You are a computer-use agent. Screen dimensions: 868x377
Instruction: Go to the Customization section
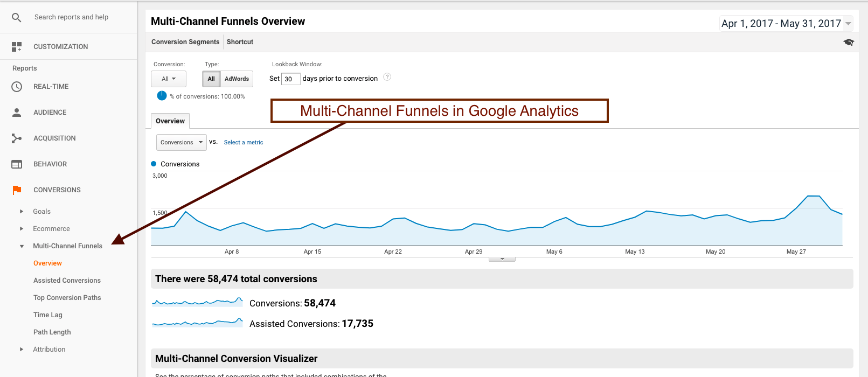pos(60,47)
